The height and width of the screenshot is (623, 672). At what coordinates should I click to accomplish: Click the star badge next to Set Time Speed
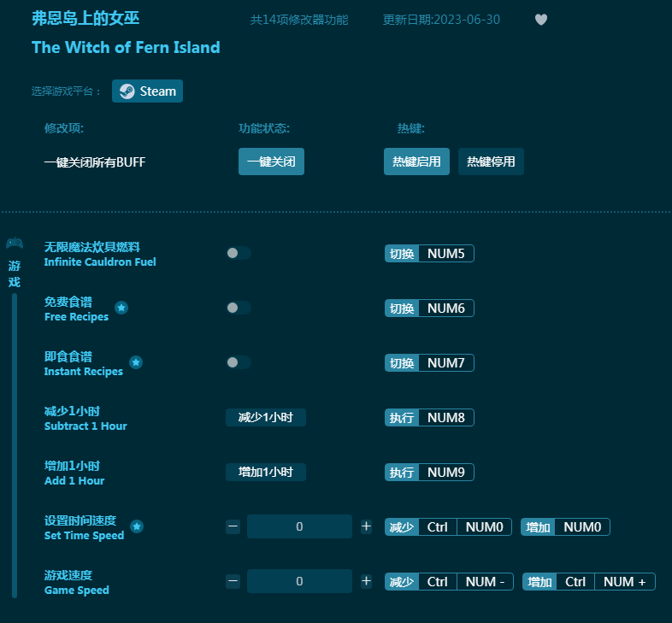(137, 526)
